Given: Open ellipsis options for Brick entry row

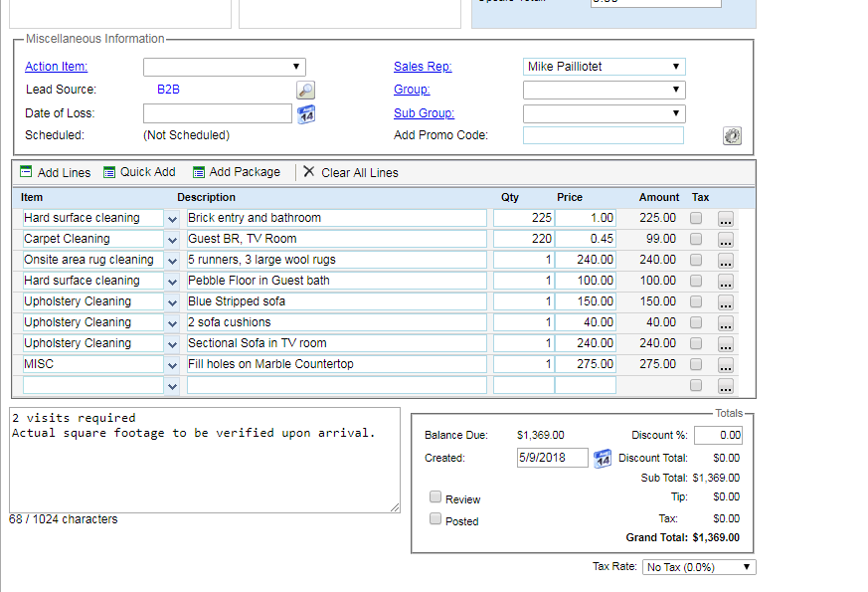Looking at the screenshot, I should click(726, 219).
